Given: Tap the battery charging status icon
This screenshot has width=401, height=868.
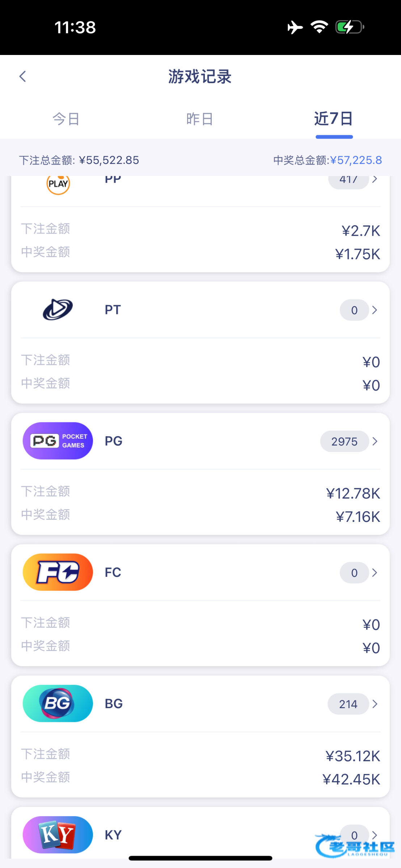Looking at the screenshot, I should 349,27.
